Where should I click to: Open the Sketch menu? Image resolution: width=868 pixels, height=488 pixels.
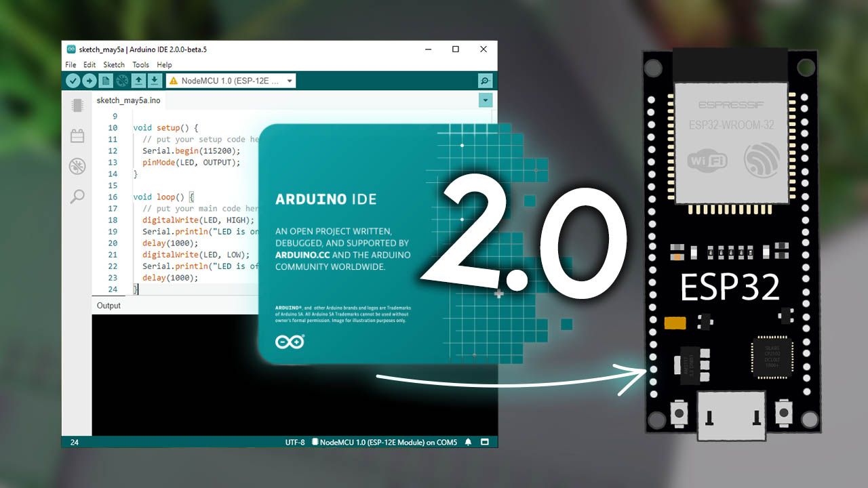[114, 64]
